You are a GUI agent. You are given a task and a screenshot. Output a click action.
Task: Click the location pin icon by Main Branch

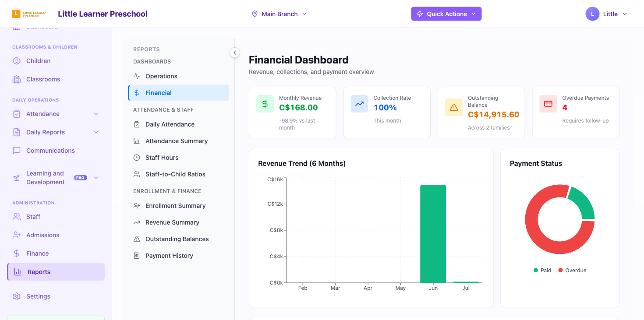coord(255,14)
